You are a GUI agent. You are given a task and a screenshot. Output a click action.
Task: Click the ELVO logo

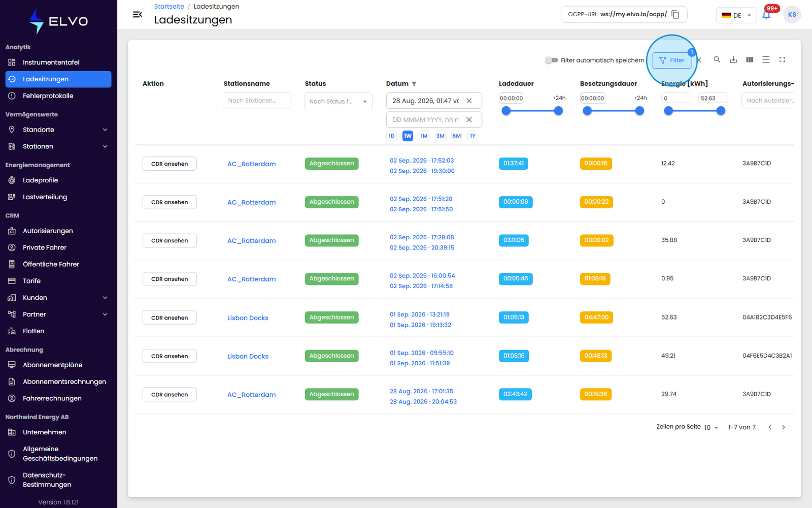58,21
